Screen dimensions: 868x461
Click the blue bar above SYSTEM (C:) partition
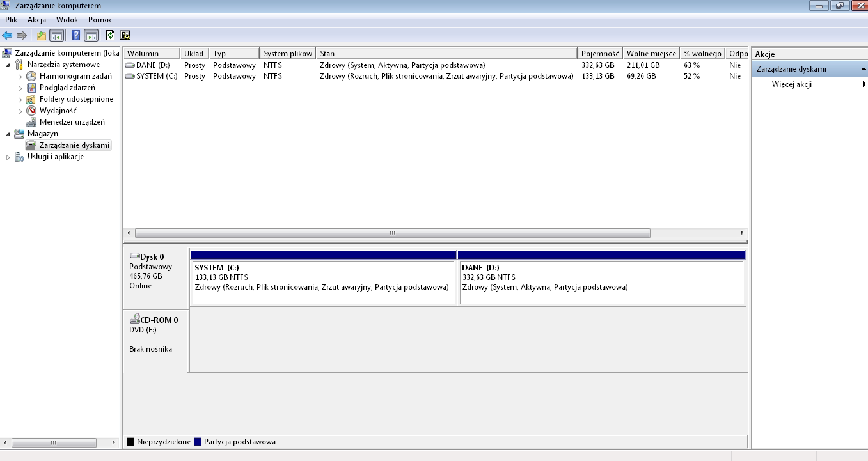click(x=324, y=254)
